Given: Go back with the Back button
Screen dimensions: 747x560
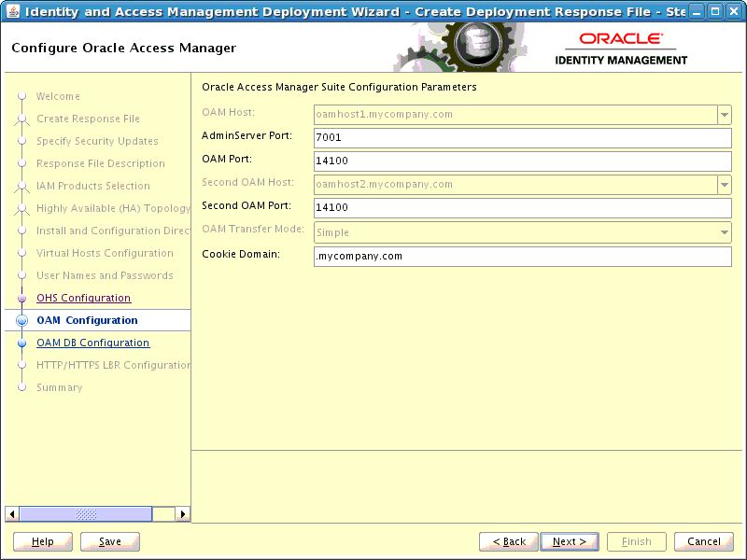Looking at the screenshot, I should (x=509, y=541).
